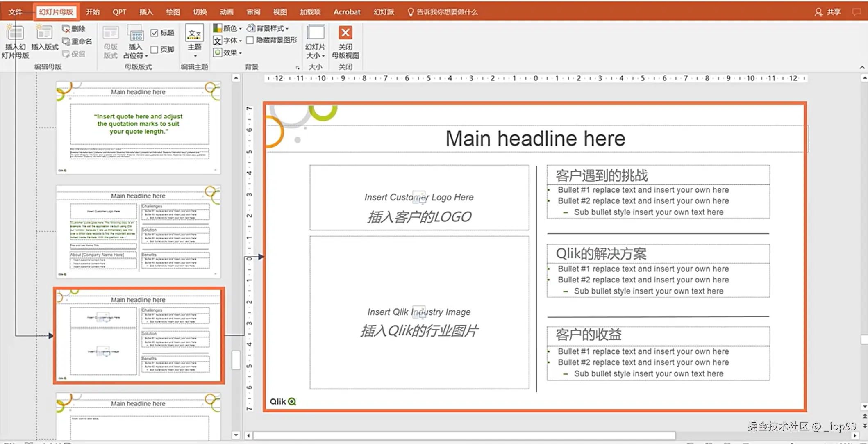Check Hide Background Graphics (隐藏背景图形) box
Screen dimensions: 868x444
[250, 40]
